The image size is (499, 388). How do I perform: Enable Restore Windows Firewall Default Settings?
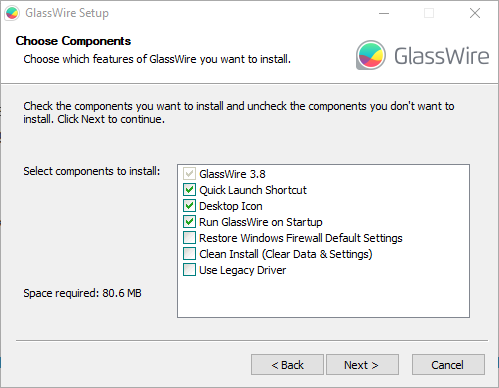[189, 238]
